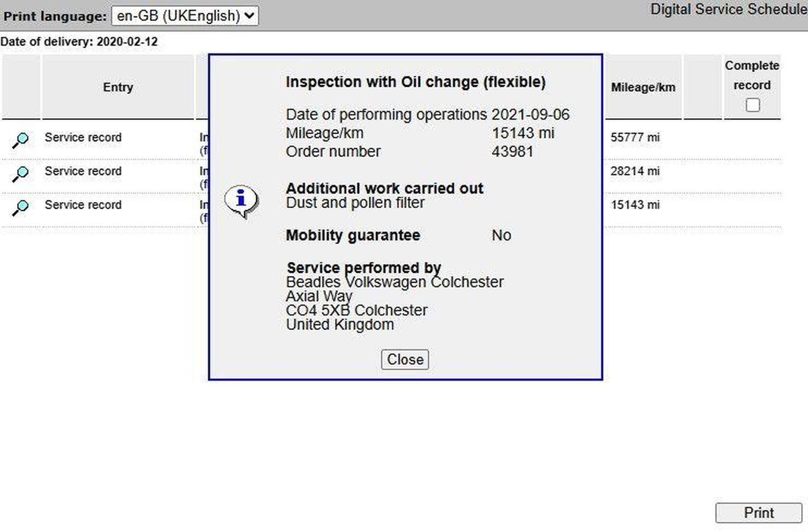Click Inspection with Oil change heading
The height and width of the screenshot is (532, 808).
416,82
